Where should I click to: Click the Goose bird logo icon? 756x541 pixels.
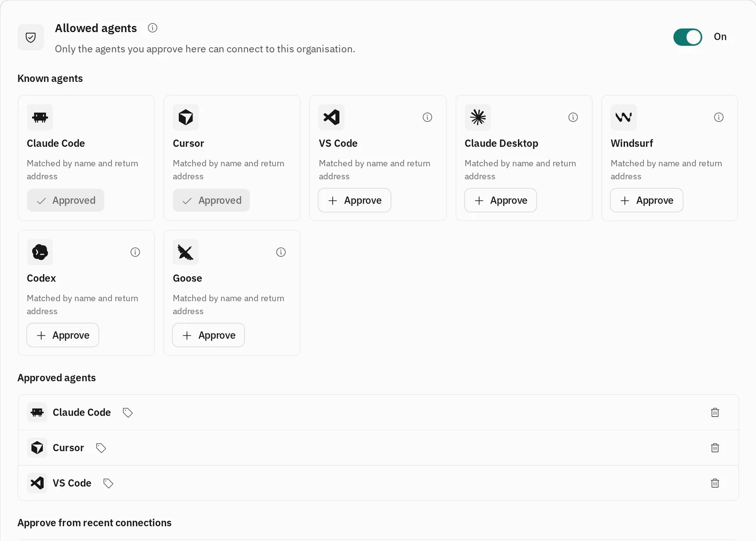click(x=186, y=252)
